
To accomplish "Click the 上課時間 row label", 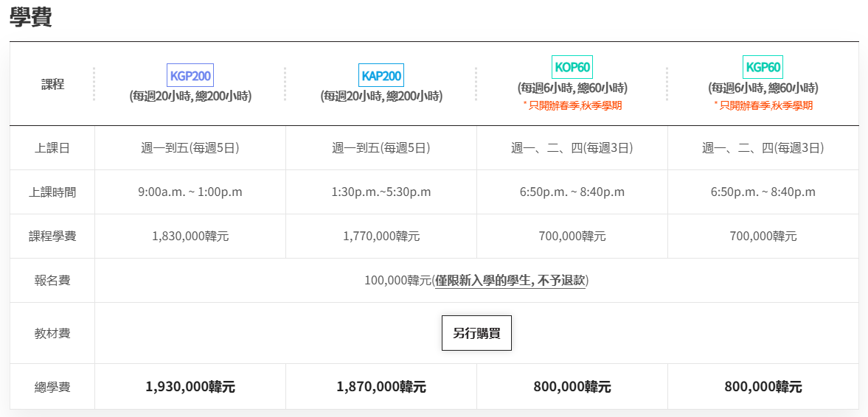I will click(x=52, y=192).
